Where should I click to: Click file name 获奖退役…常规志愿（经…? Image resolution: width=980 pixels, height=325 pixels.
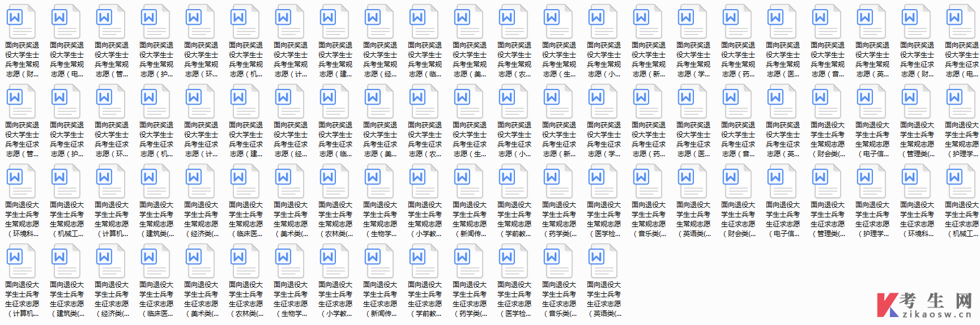pyautogui.click(x=380, y=59)
